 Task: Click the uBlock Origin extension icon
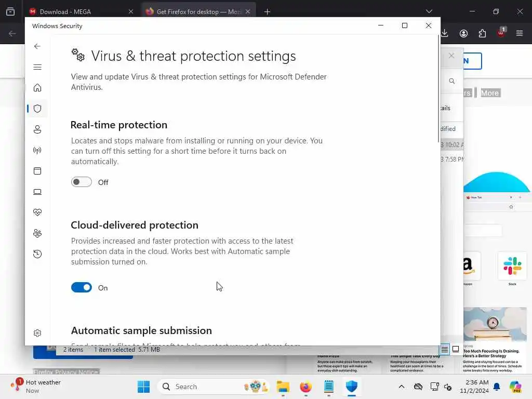click(x=501, y=33)
